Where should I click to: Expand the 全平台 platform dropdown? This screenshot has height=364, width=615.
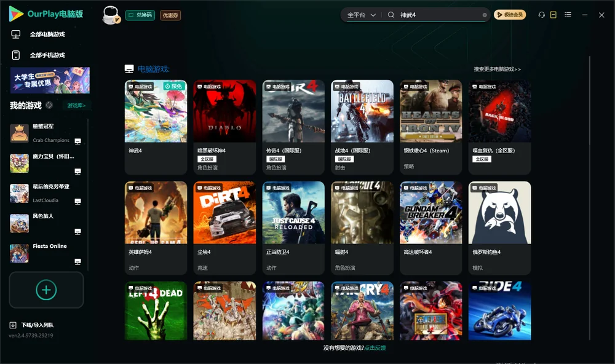point(361,15)
